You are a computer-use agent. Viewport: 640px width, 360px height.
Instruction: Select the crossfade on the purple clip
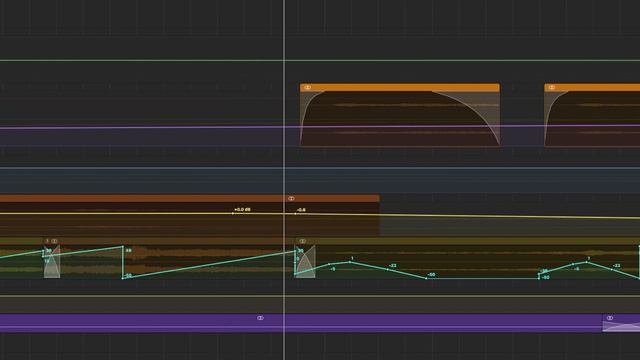point(621,327)
